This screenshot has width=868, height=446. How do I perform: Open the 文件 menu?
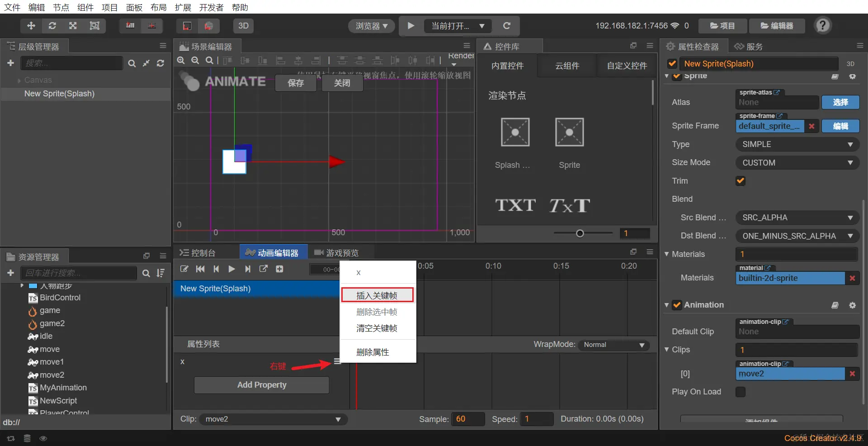pos(12,7)
